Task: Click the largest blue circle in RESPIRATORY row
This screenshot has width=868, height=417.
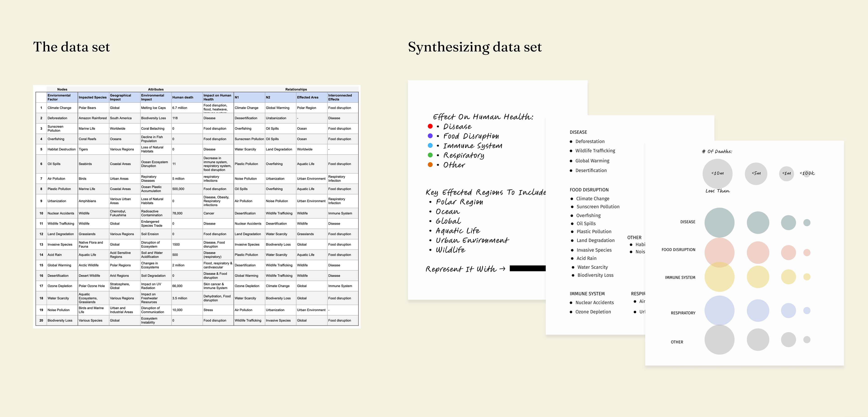Action: [719, 310]
